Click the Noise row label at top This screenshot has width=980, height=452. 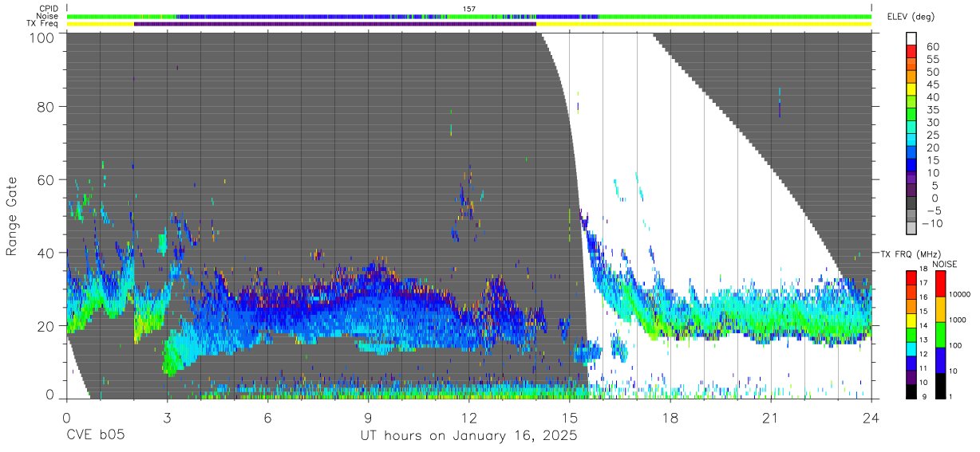(48, 16)
